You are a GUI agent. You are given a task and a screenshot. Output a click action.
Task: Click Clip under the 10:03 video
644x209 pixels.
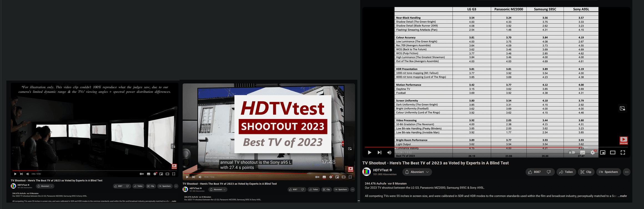pyautogui.click(x=326, y=190)
